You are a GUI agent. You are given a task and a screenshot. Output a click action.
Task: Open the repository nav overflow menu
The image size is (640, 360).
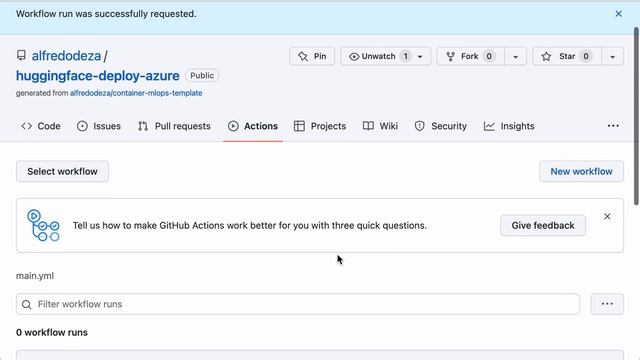click(613, 126)
